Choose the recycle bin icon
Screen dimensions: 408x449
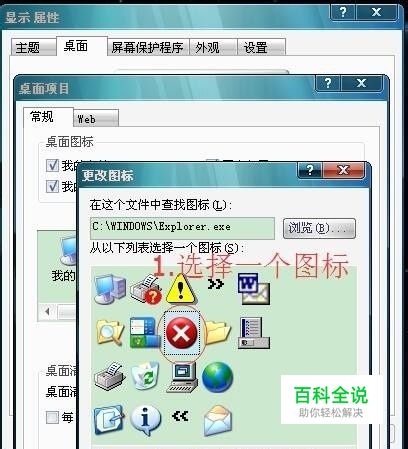(x=145, y=376)
